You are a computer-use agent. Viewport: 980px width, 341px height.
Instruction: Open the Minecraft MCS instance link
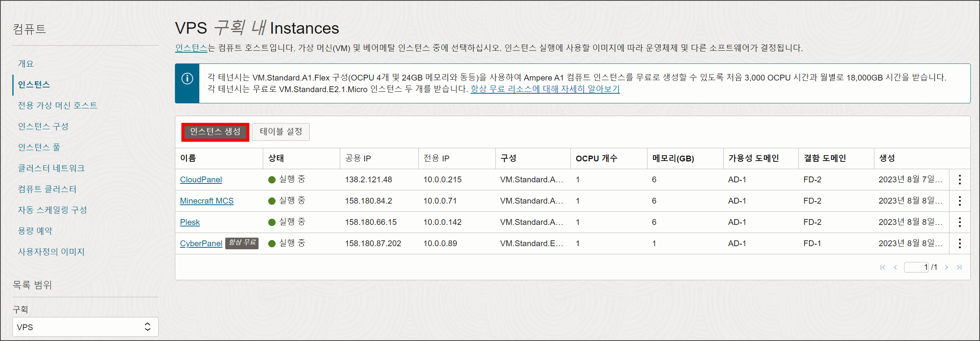click(207, 201)
